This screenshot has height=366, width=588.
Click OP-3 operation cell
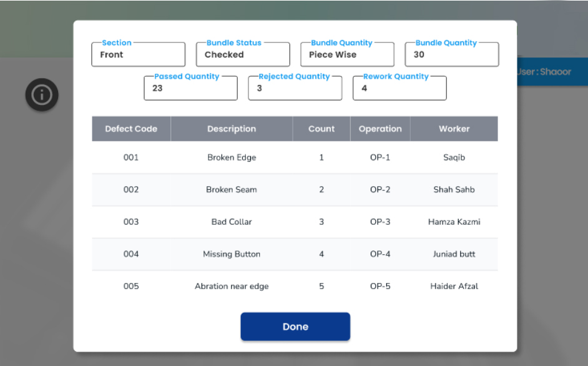(x=380, y=222)
